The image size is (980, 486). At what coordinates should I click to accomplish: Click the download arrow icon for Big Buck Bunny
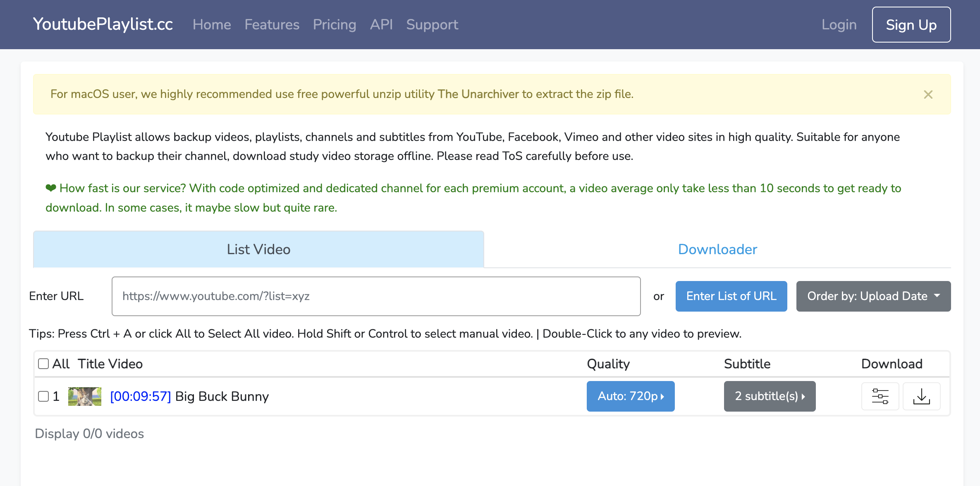[x=921, y=396]
